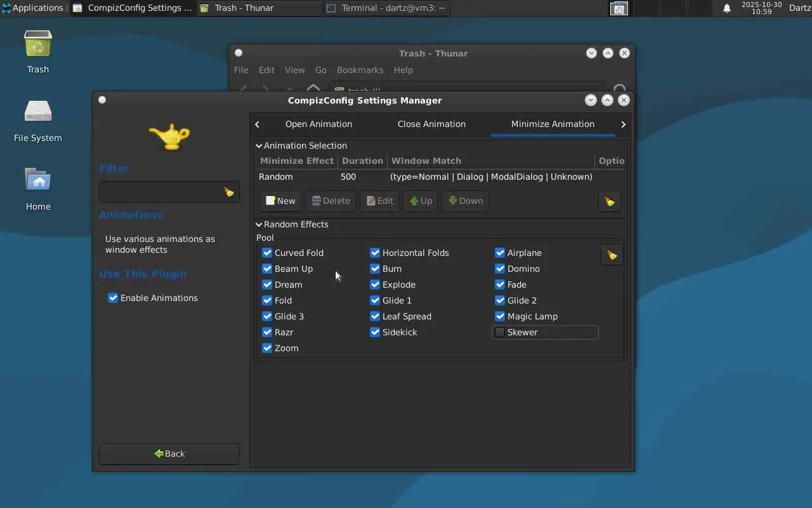
Task: Disable the Dream effect checkbox
Action: click(x=267, y=284)
